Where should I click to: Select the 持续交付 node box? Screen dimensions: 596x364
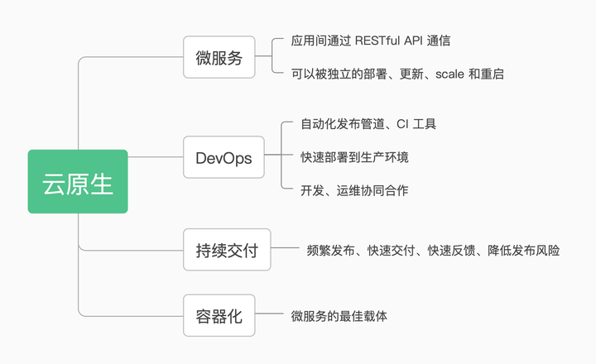point(227,250)
